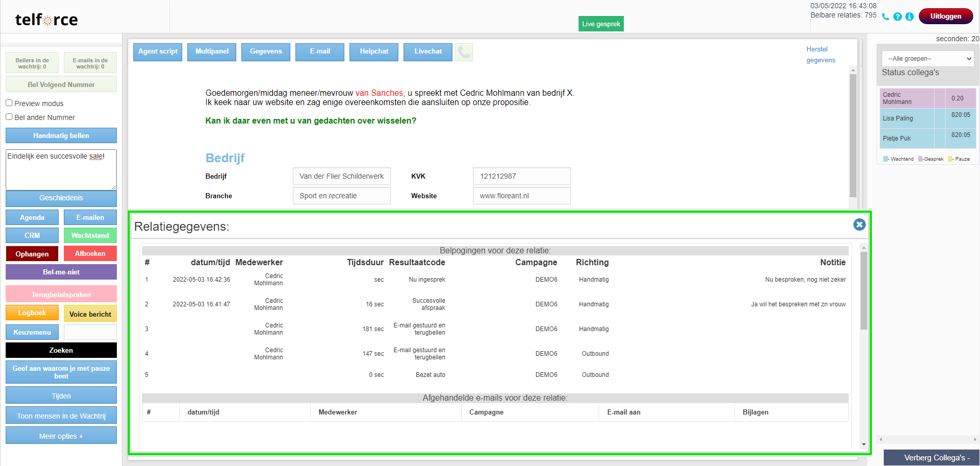Click the blue phone icon beside Belbare relaties

pos(885,16)
